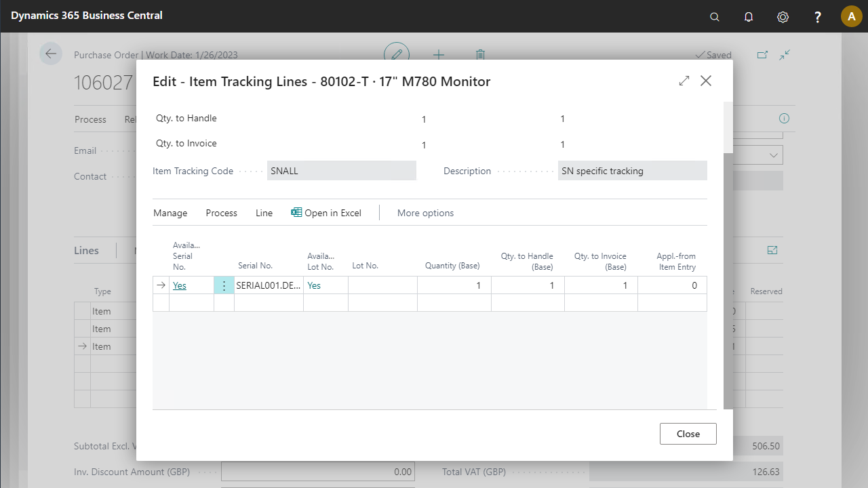Click the SN specific tracking Description field
The height and width of the screenshot is (488, 868).
click(x=633, y=171)
